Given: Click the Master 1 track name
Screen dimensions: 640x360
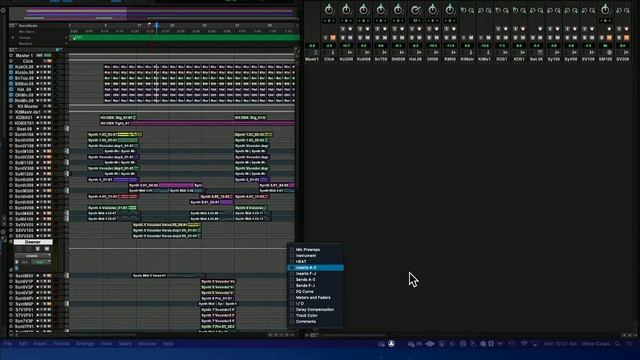Looking at the screenshot, I should coord(24,56).
